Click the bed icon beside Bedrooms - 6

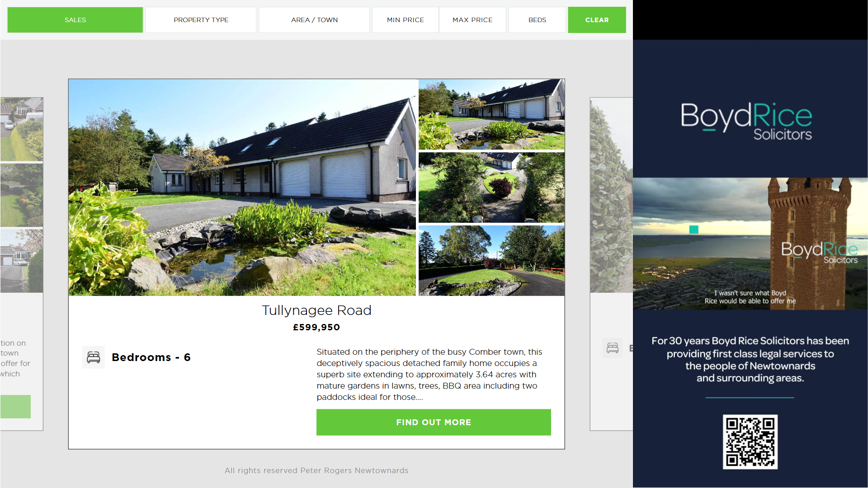point(94,357)
